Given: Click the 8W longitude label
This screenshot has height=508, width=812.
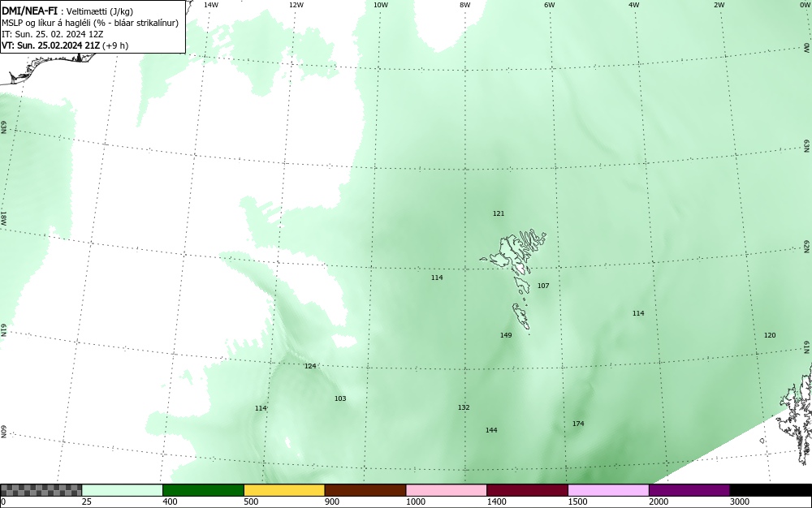Looking at the screenshot, I should (464, 5).
